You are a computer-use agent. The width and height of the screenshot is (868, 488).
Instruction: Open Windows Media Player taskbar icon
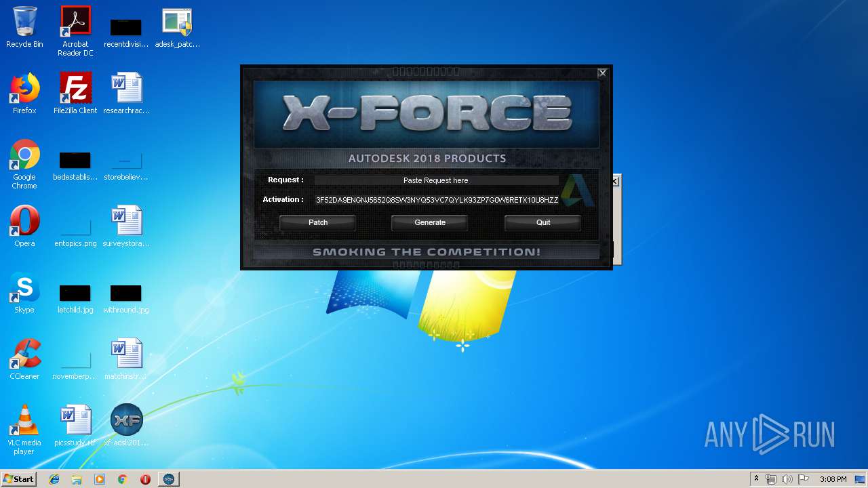pos(100,479)
